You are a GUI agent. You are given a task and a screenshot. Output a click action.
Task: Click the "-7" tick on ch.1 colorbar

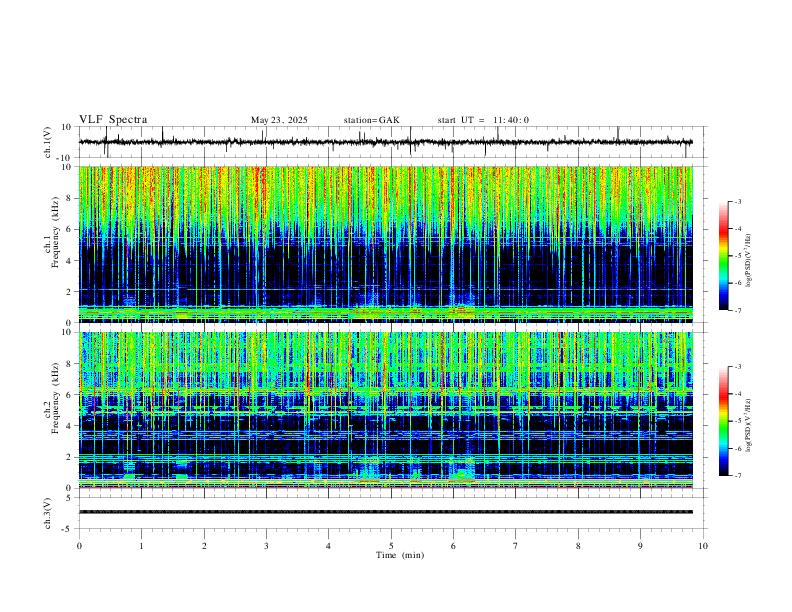(x=738, y=310)
